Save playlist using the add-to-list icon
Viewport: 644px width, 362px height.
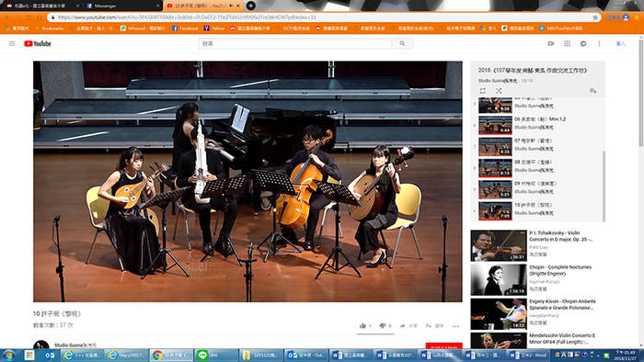click(x=592, y=91)
